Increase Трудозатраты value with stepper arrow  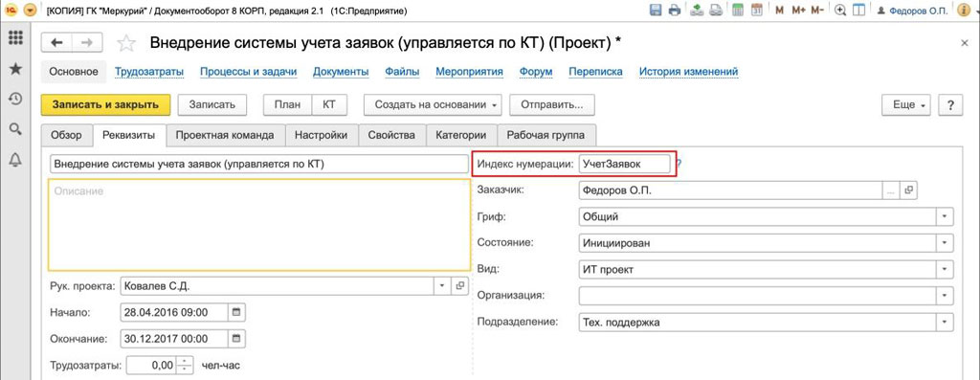(x=185, y=362)
